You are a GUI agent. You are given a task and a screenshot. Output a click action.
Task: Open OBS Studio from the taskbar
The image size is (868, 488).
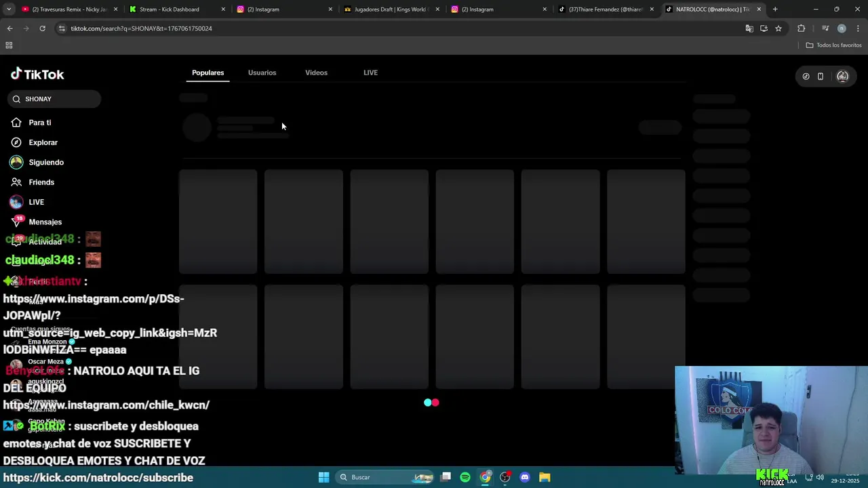505,477
